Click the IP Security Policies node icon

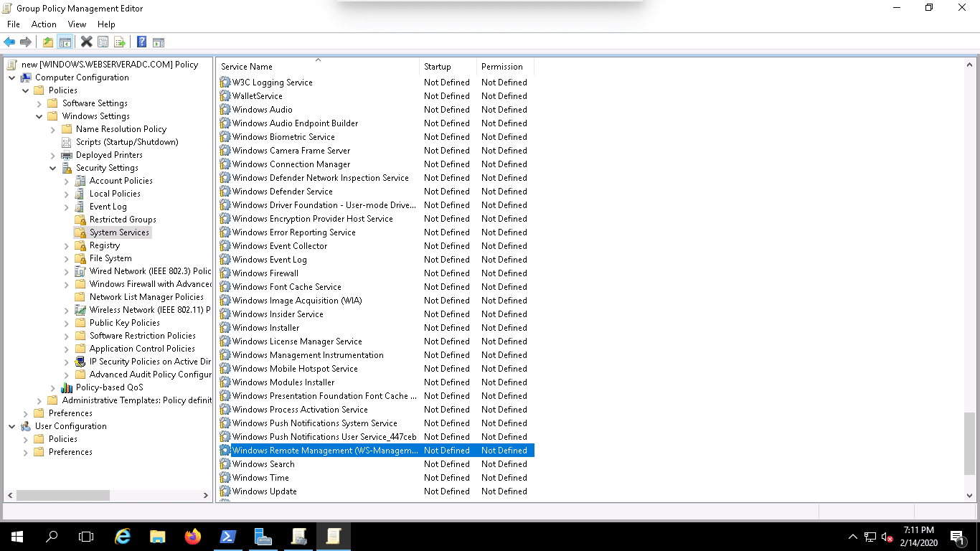point(80,362)
